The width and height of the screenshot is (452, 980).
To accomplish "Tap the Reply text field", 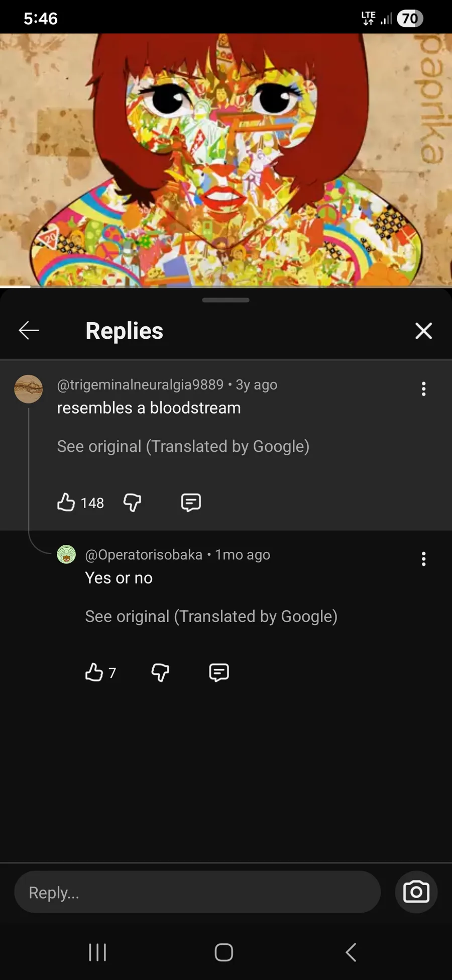I will pyautogui.click(x=197, y=892).
